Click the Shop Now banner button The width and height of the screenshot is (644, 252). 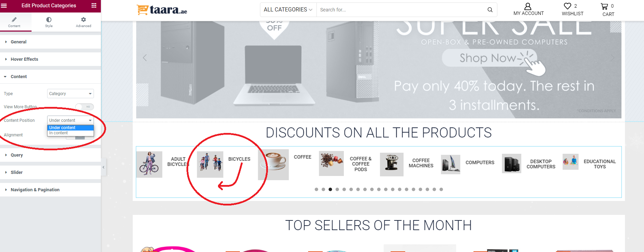pyautogui.click(x=489, y=58)
